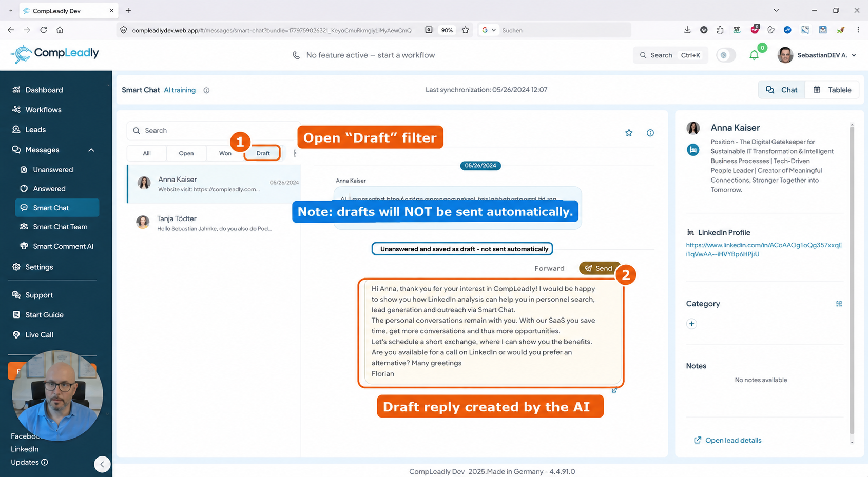Add a category with the plus button
868x477 pixels.
click(691, 324)
